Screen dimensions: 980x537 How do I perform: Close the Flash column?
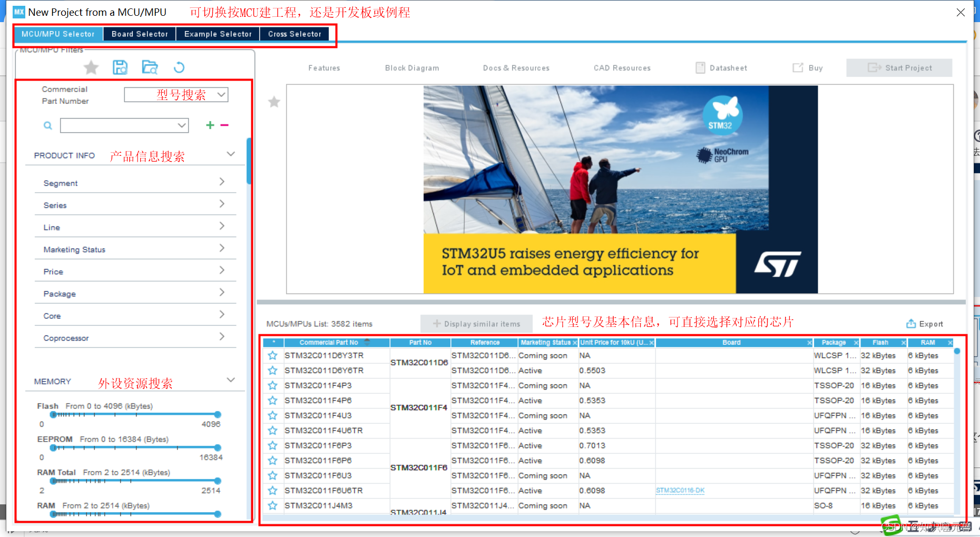click(904, 343)
